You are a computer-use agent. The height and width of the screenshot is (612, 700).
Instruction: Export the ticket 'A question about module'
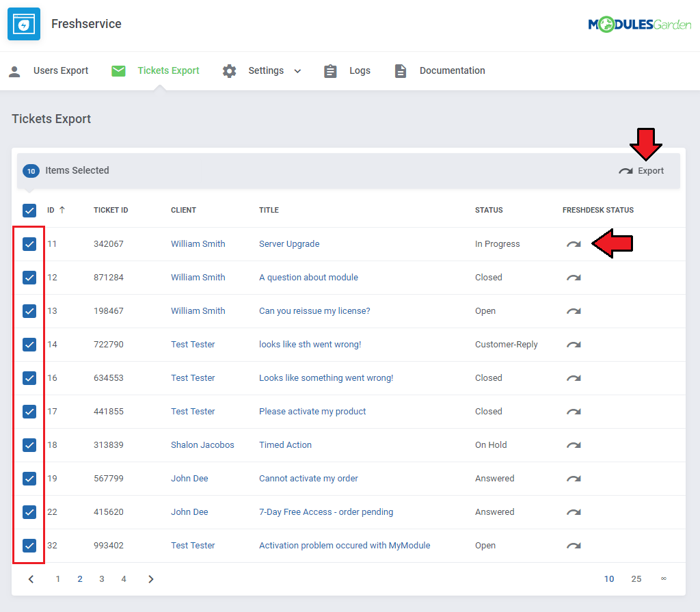tap(574, 278)
